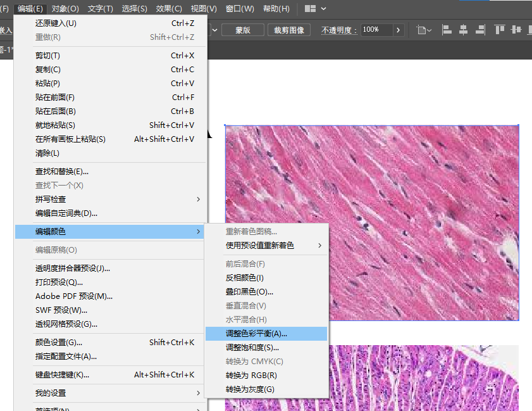532x411 pixels.
Task: Click horizontal align center icon
Action: 463,30
